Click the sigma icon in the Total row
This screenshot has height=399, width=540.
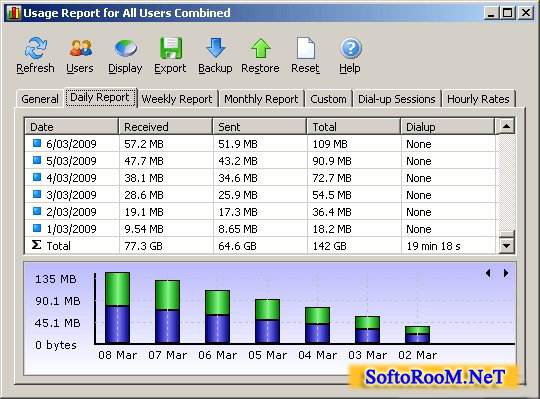[x=37, y=245]
